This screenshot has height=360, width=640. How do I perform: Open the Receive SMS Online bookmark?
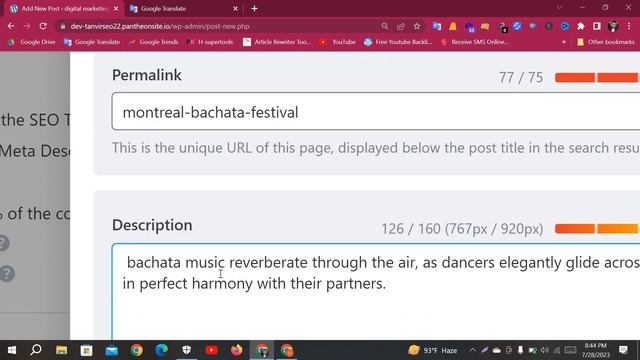[475, 42]
